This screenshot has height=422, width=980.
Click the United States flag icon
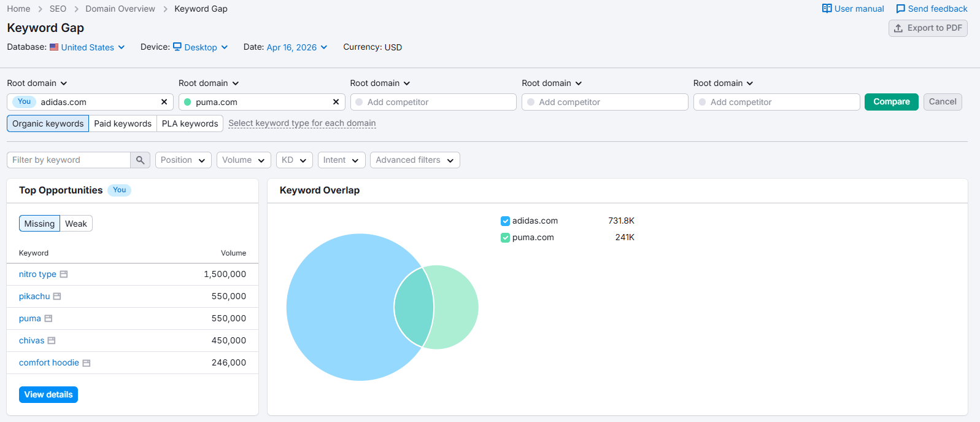point(54,47)
